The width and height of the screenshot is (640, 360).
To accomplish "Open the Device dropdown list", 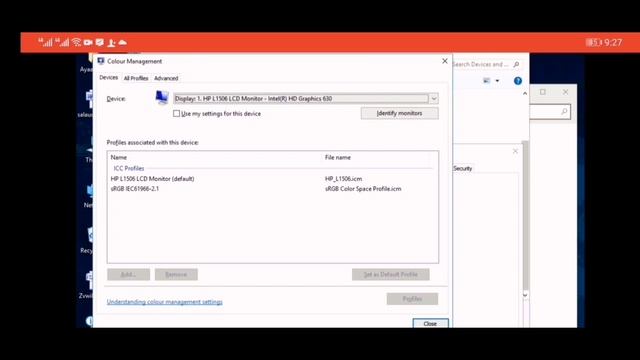I will (x=433, y=98).
